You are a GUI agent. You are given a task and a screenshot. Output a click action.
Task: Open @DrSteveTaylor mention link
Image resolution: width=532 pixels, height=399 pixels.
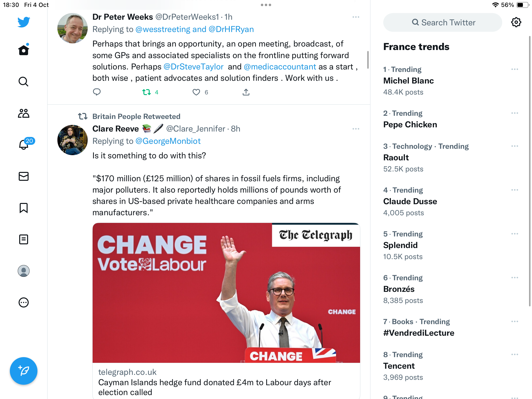point(194,67)
